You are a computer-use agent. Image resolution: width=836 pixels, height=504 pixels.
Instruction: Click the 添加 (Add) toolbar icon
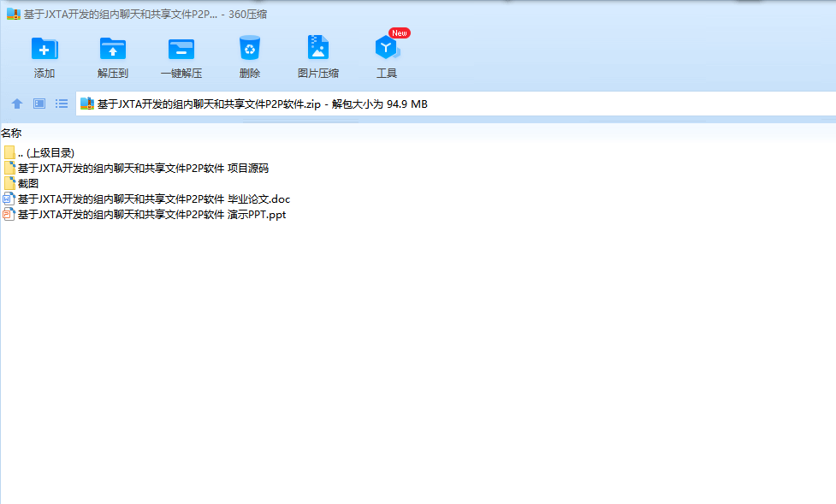click(44, 49)
